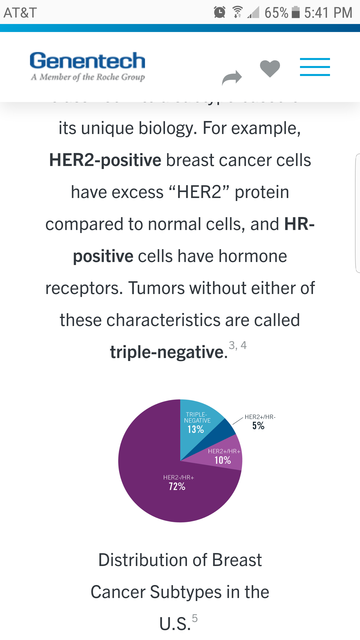
Task: Open the hamburger menu
Action: (x=315, y=67)
